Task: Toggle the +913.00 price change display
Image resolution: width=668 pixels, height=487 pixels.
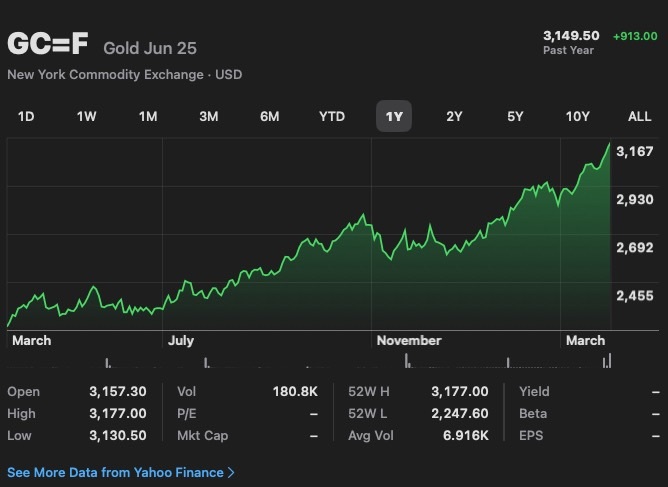Action: point(635,36)
